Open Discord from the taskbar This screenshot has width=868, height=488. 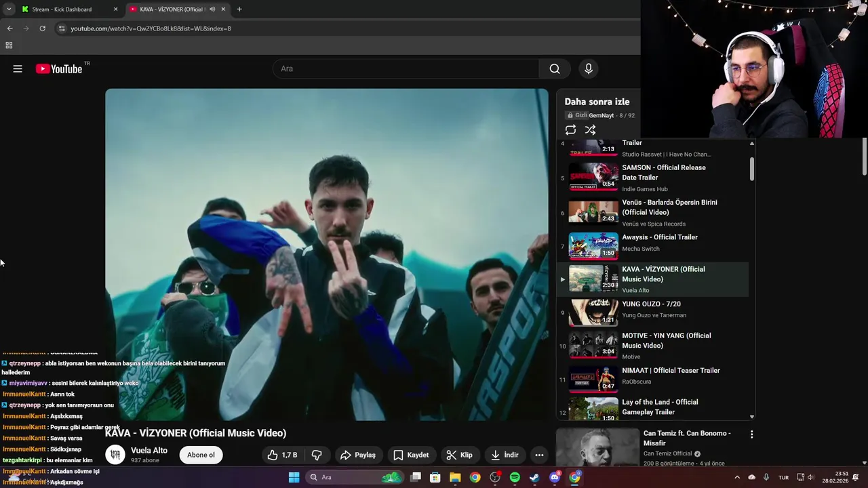pyautogui.click(x=555, y=477)
